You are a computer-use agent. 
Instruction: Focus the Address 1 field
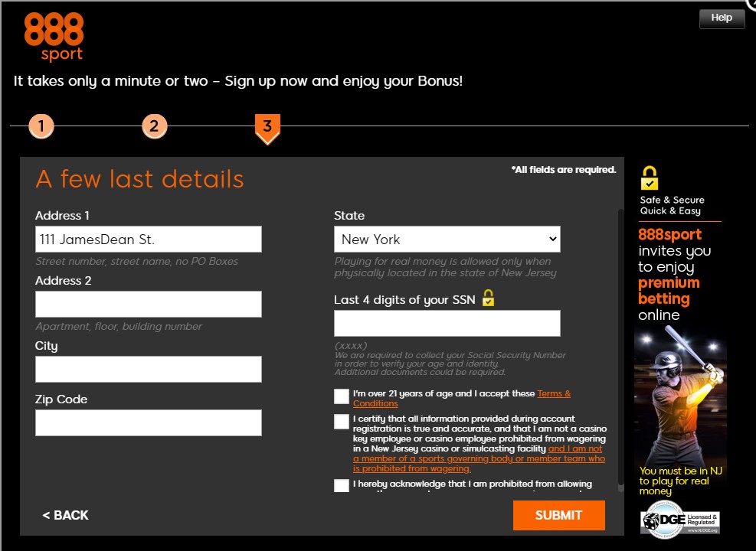point(149,240)
